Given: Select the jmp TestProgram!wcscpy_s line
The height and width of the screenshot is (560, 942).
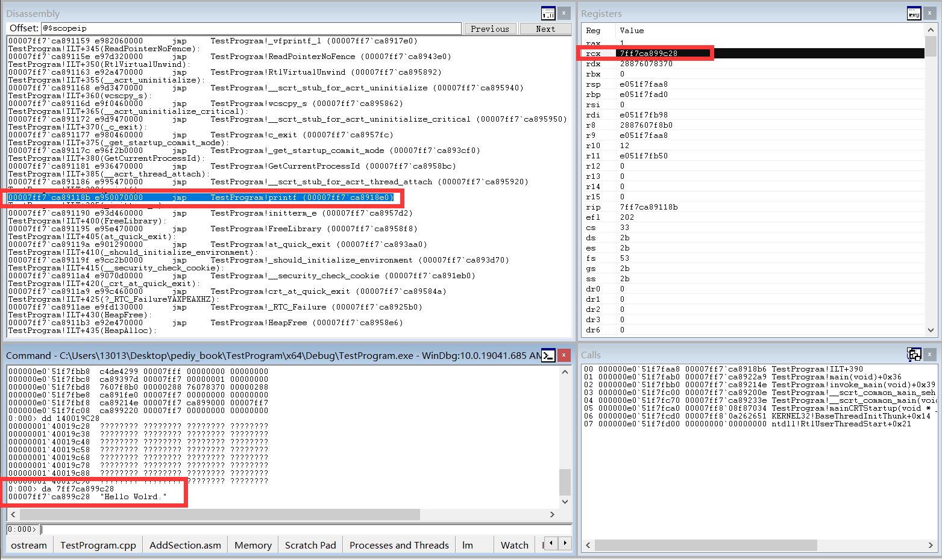Looking at the screenshot, I should [206, 104].
